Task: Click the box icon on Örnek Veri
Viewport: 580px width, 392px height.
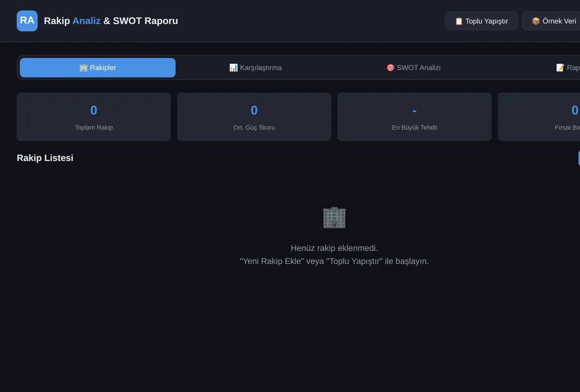Action: coord(536,21)
